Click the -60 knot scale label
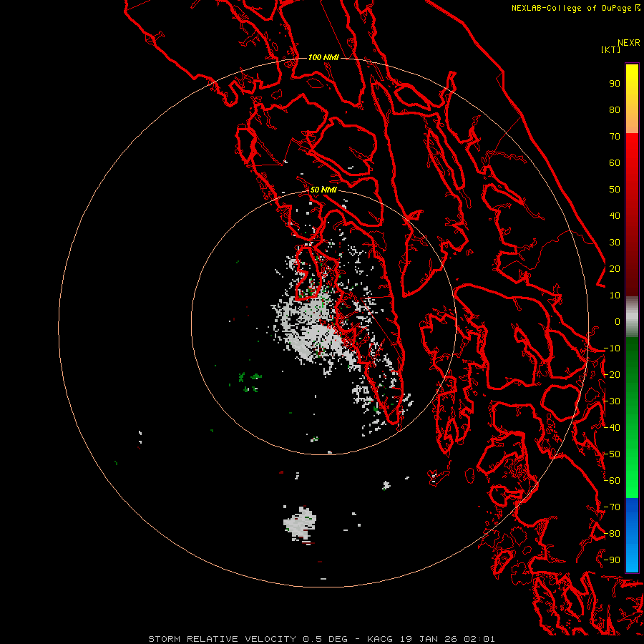This screenshot has width=644, height=644. [x=612, y=481]
